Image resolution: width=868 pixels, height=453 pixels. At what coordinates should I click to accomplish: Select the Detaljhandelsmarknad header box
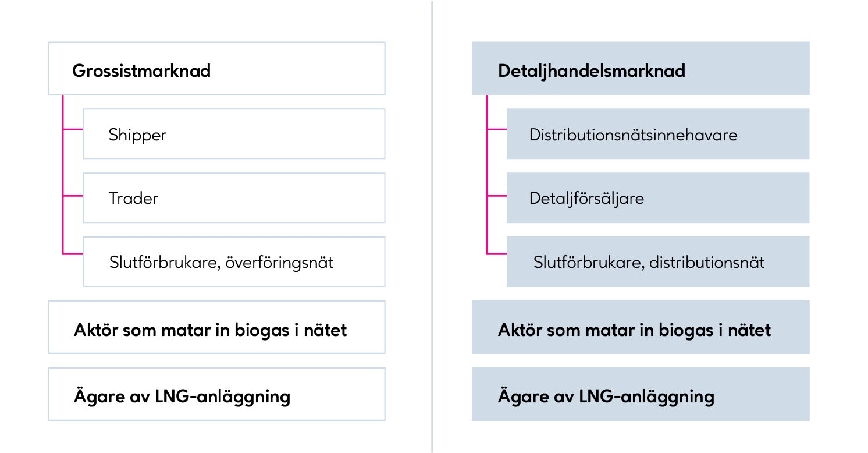(641, 69)
